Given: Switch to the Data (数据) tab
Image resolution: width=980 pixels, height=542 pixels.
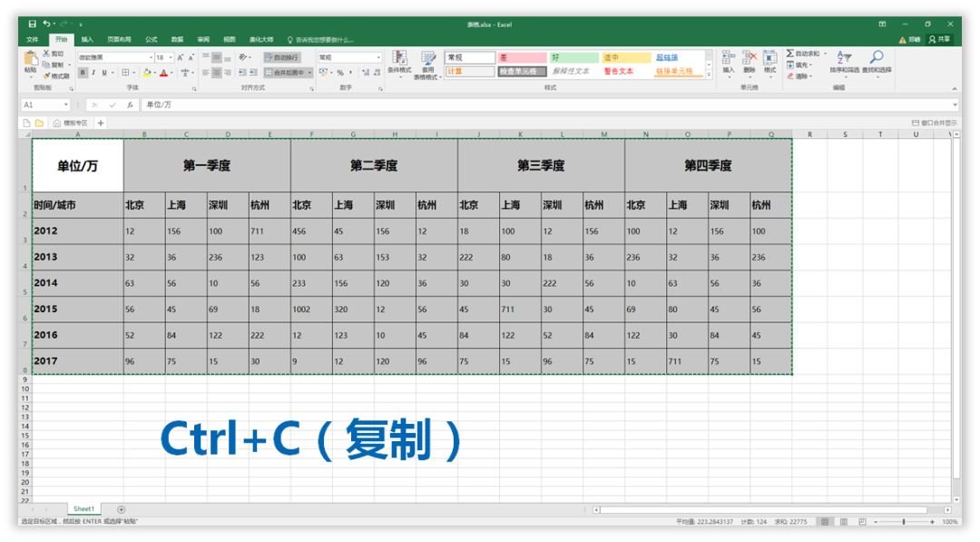Looking at the screenshot, I should [178, 39].
